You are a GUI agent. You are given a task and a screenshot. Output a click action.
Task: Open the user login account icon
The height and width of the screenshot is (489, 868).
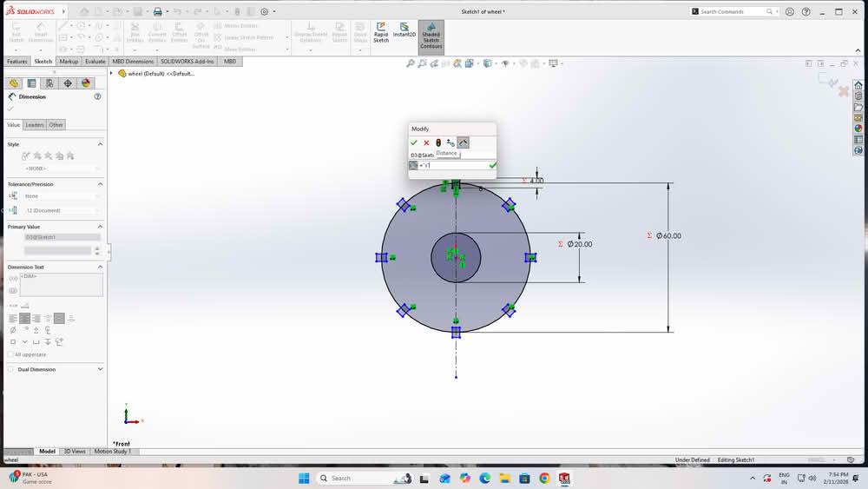[789, 11]
